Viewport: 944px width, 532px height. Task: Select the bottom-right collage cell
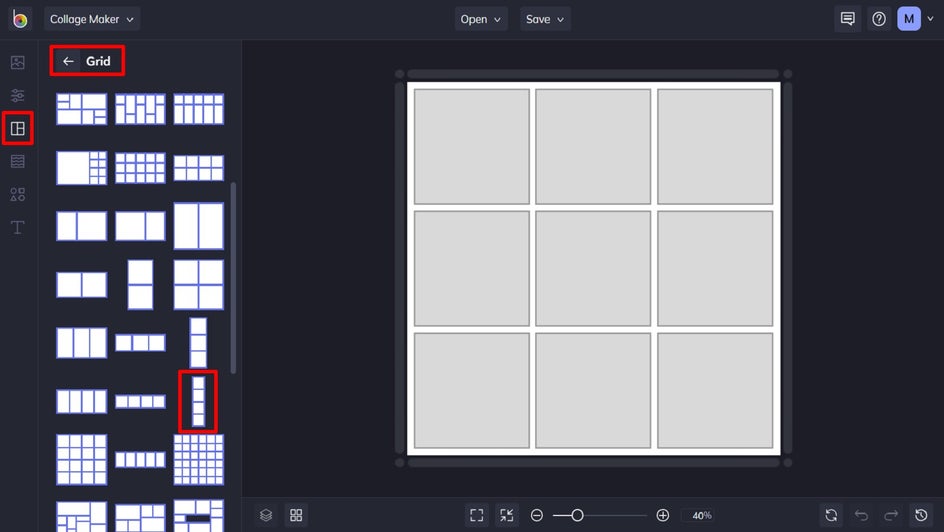point(715,390)
